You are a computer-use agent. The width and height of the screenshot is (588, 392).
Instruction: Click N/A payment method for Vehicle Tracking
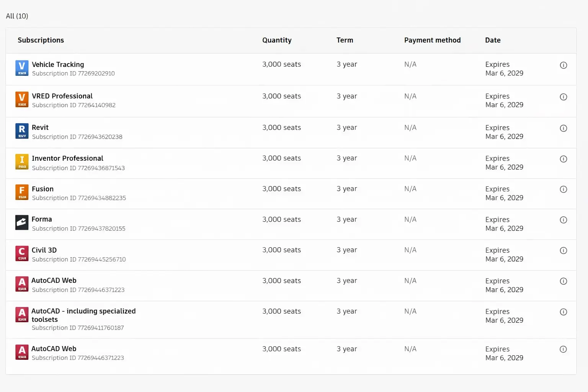410,64
